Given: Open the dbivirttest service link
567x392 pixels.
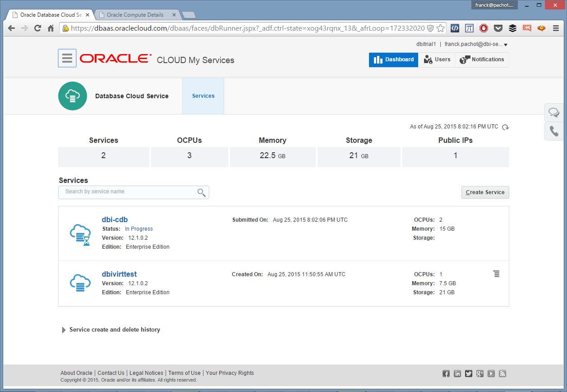Looking at the screenshot, I should coord(120,274).
